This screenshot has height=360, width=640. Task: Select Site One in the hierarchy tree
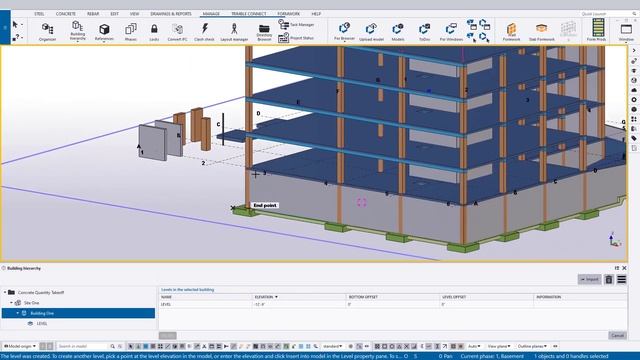[x=31, y=303]
